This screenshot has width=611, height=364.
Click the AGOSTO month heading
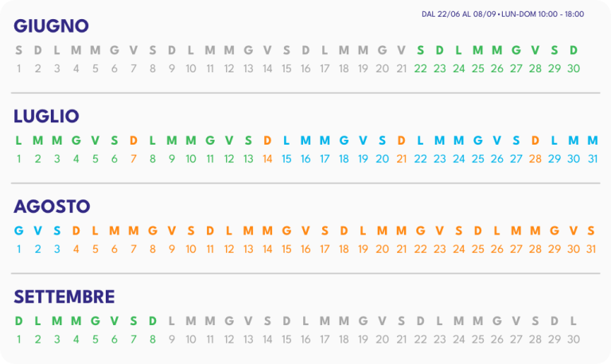point(52,207)
